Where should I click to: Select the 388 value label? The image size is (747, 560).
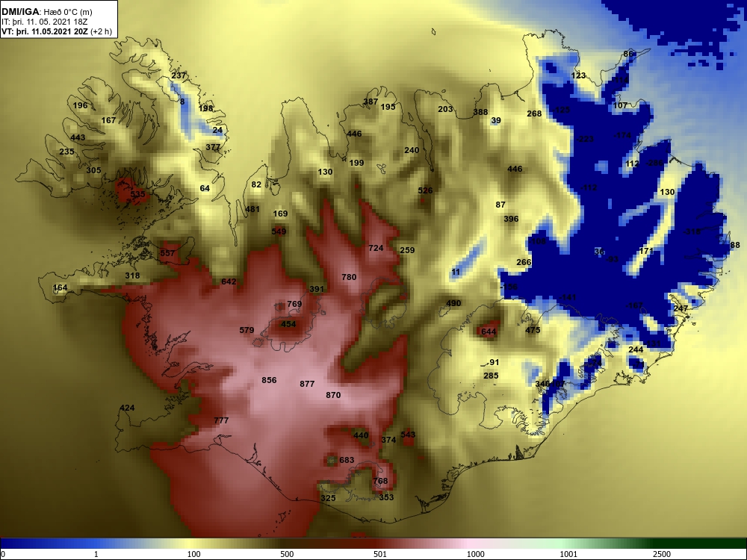click(x=480, y=113)
